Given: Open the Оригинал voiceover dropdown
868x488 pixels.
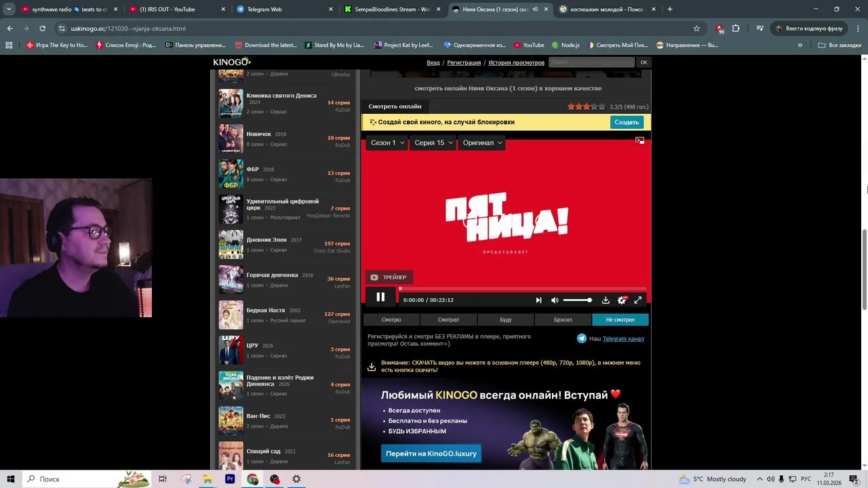Looking at the screenshot, I should [482, 143].
